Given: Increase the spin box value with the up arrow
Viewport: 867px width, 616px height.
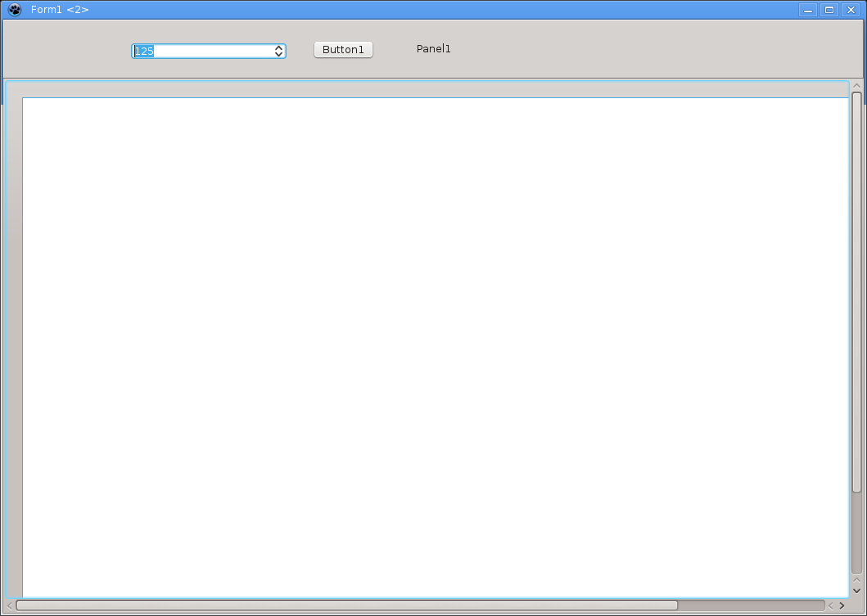Looking at the screenshot, I should pos(279,47).
